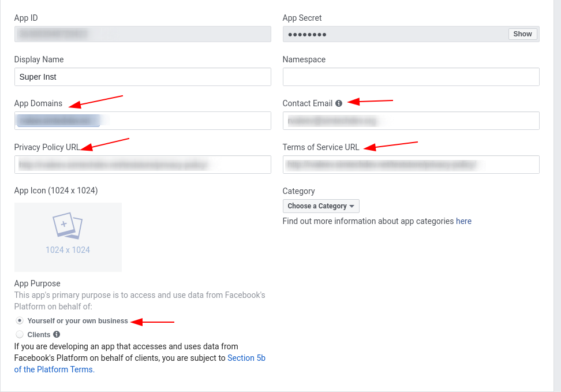Open the app categories 'here' link

point(463,221)
